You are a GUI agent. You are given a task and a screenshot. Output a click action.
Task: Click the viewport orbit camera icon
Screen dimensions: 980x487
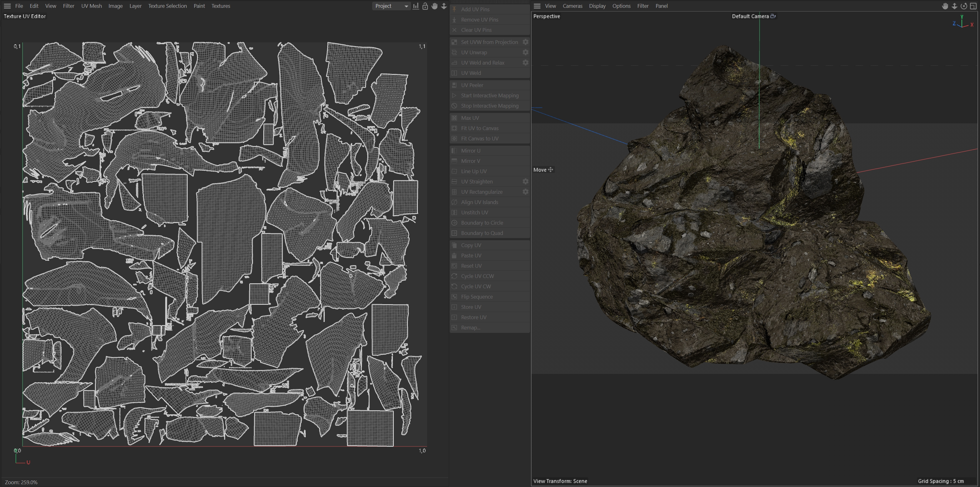[964, 6]
